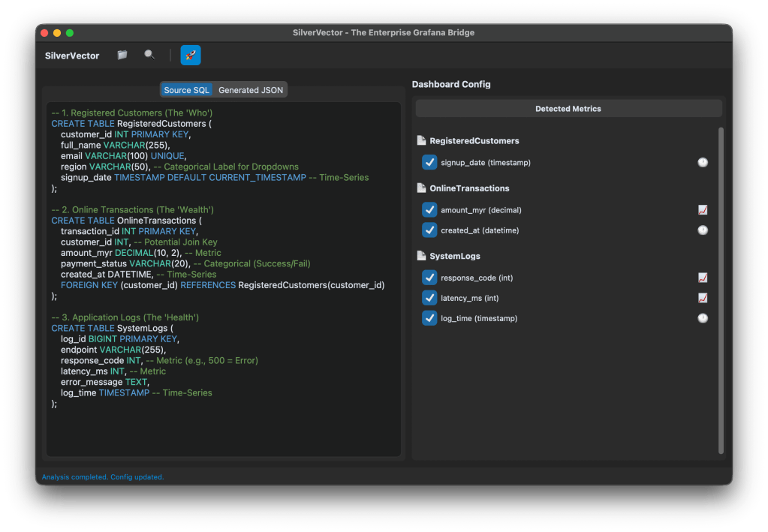
Task: Uncheck the signup_date (timestamp) metric
Action: point(429,162)
